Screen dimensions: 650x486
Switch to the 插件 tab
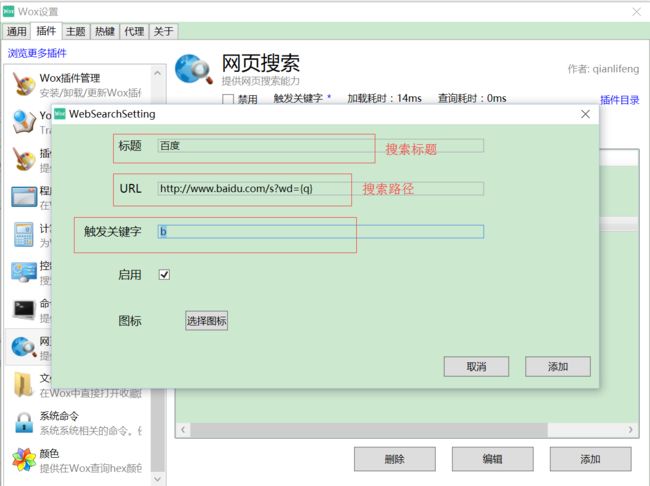[46, 31]
